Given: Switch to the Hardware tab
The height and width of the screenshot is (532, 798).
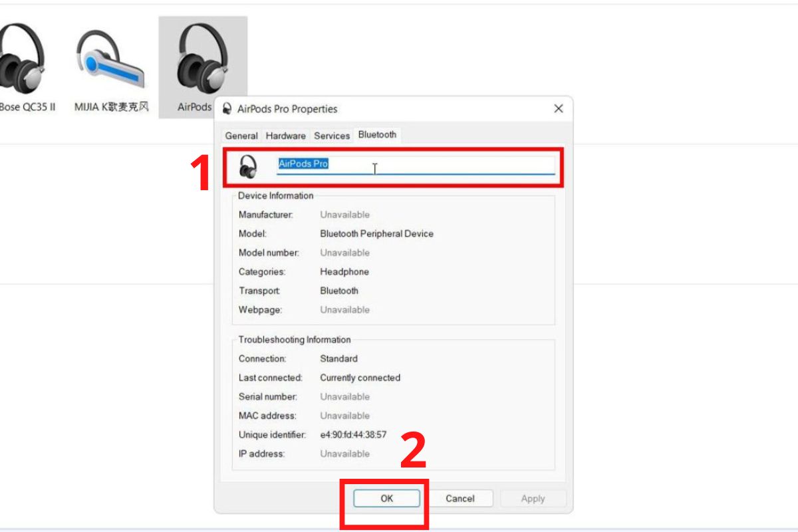Looking at the screenshot, I should coord(285,136).
